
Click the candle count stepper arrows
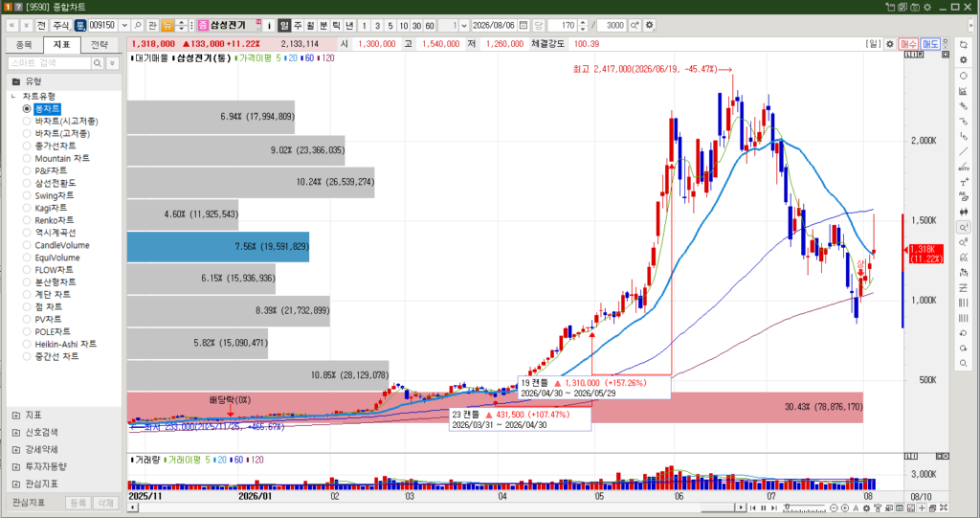tap(583, 26)
